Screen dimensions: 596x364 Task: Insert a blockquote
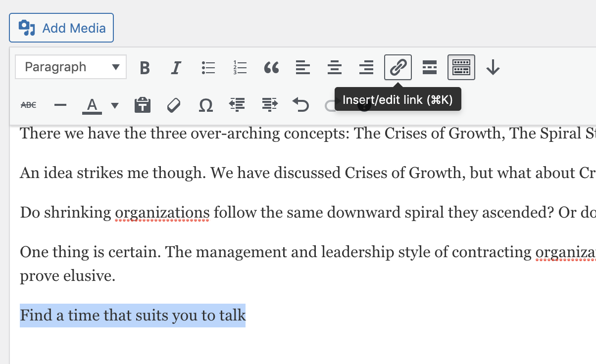(271, 67)
